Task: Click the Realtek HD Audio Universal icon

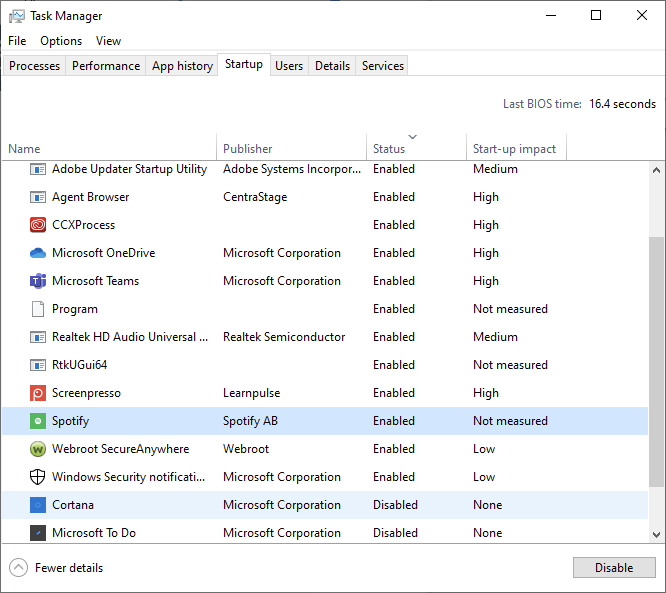Action: pyautogui.click(x=38, y=337)
